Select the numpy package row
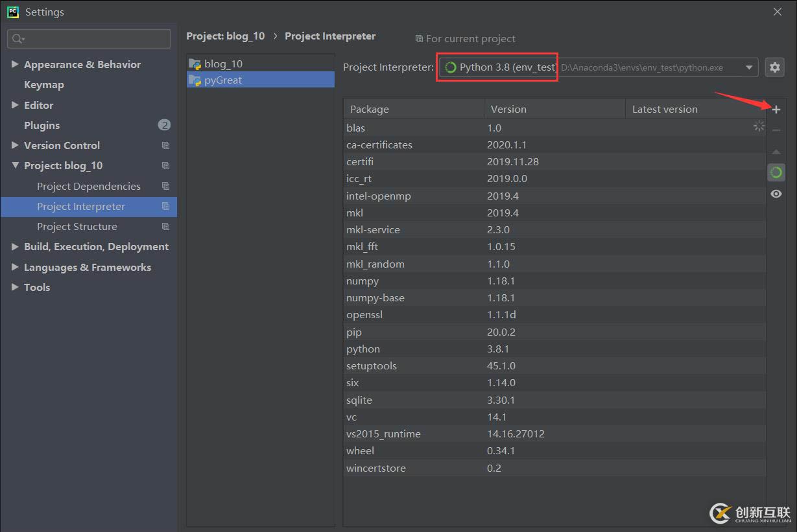The width and height of the screenshot is (797, 532). point(363,281)
